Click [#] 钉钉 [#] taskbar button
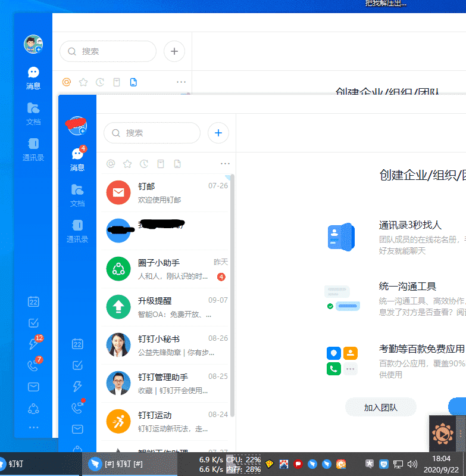Viewport: 466px width, 476px height. pyautogui.click(x=130, y=464)
